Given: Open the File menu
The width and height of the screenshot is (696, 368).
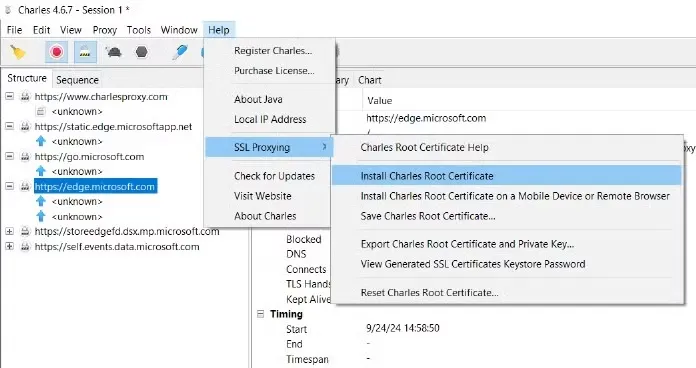Looking at the screenshot, I should (x=14, y=30).
